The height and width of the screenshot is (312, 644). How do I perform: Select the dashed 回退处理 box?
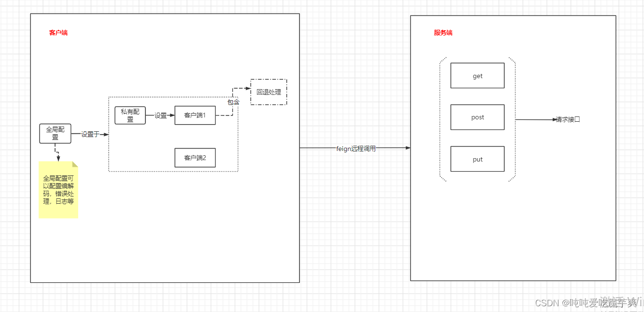pos(268,92)
